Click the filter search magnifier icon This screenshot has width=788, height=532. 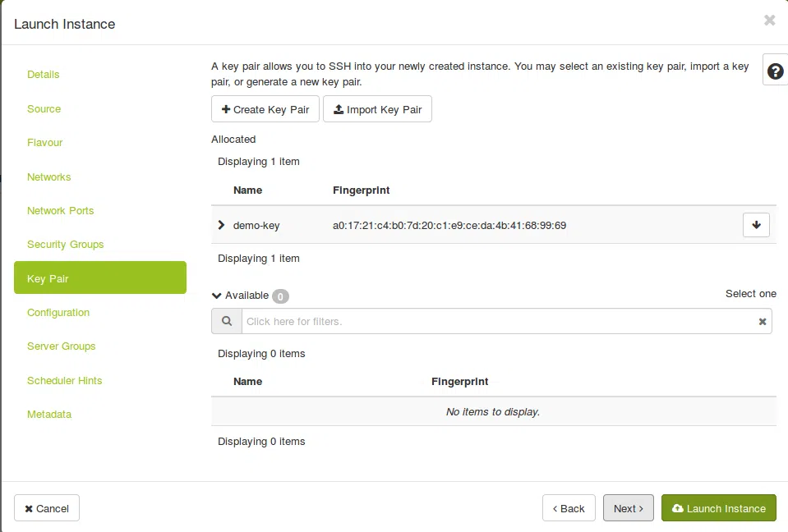(227, 321)
